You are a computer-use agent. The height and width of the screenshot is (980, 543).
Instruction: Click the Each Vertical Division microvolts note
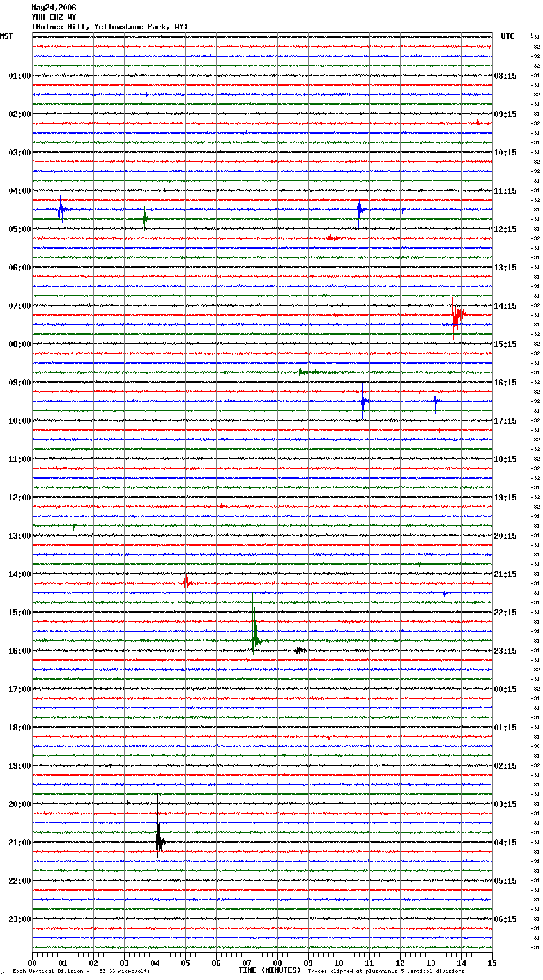tap(81, 972)
